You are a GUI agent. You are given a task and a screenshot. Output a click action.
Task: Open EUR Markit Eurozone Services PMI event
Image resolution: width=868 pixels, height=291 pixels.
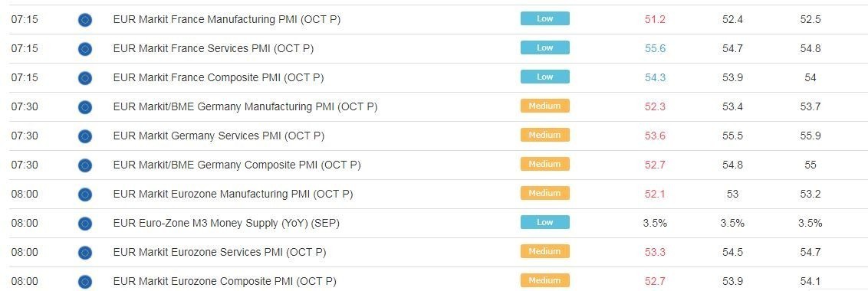coord(219,252)
